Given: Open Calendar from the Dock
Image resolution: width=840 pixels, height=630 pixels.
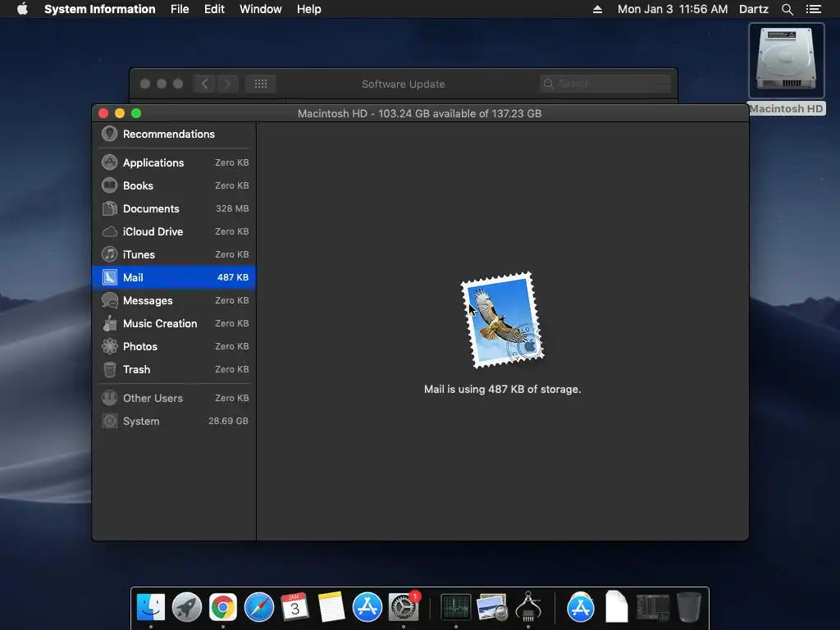Looking at the screenshot, I should [294, 607].
